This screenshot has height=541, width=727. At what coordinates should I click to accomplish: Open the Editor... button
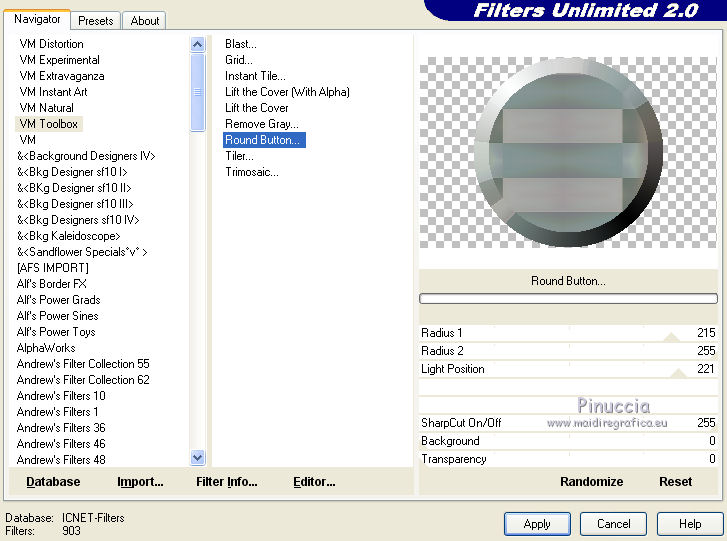314,482
